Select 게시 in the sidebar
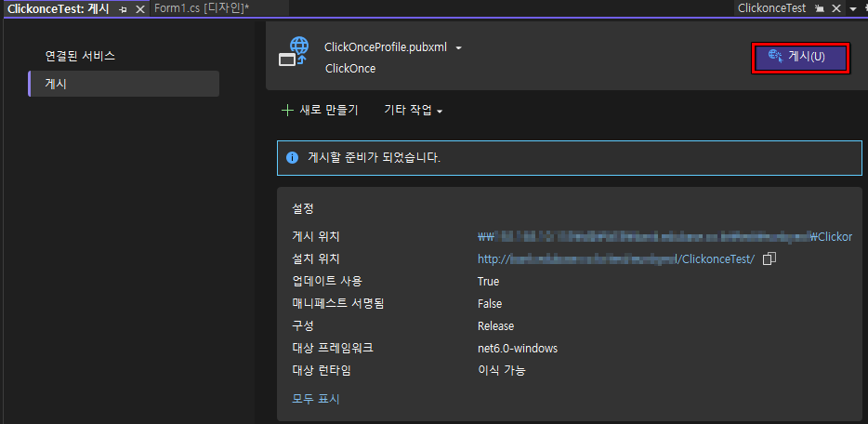This screenshot has height=424, width=868. 124,84
